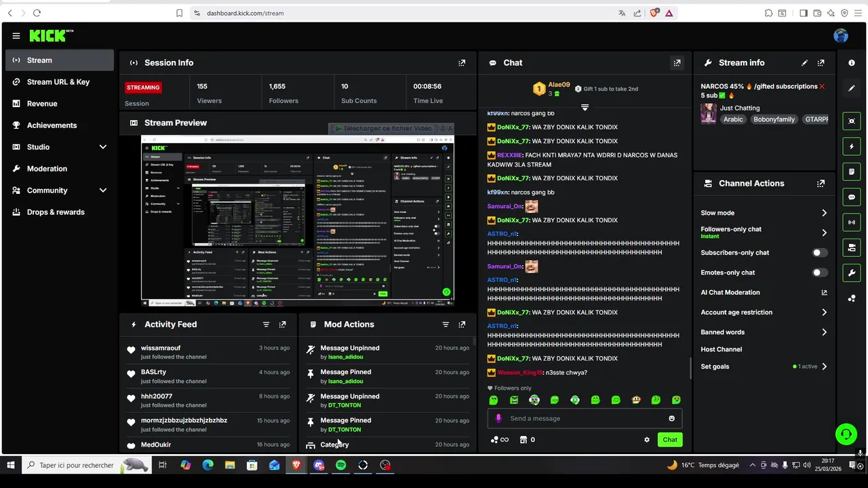Click the Brave shield icon in address bar
This screenshot has width=868, height=488.
(654, 13)
